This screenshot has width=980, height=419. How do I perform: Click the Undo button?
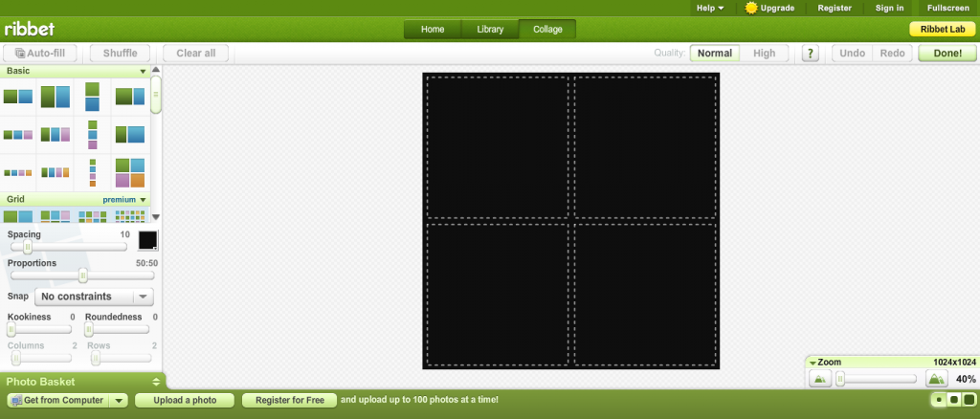tap(852, 53)
